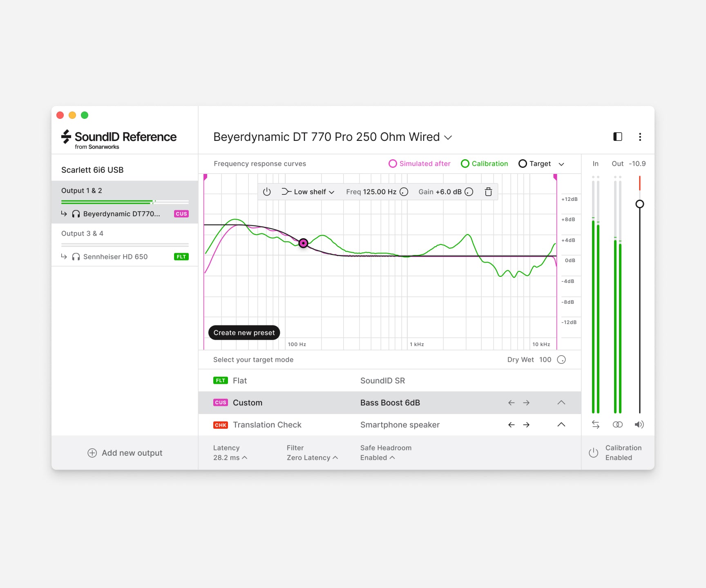The width and height of the screenshot is (706, 588).
Task: Disable calibration via the Calibration Enabled control
Action: 593,452
